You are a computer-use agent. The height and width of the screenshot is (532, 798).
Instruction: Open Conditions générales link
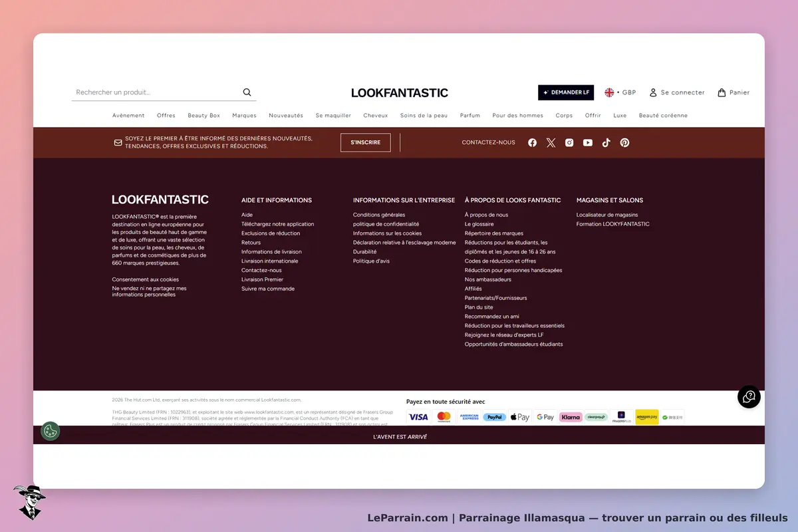[379, 215]
